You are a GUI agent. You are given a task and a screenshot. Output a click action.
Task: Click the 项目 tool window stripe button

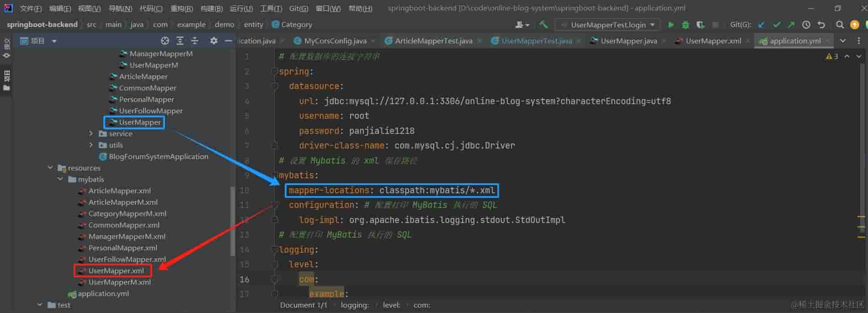coord(6,80)
